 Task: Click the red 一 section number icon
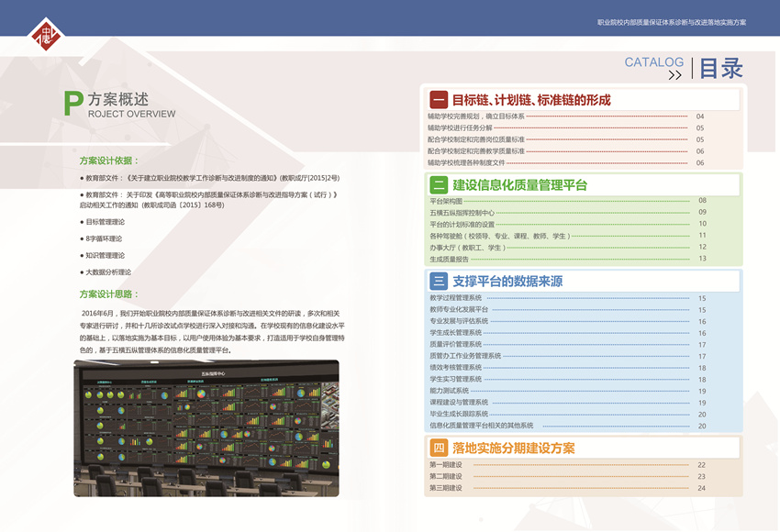[x=439, y=100]
